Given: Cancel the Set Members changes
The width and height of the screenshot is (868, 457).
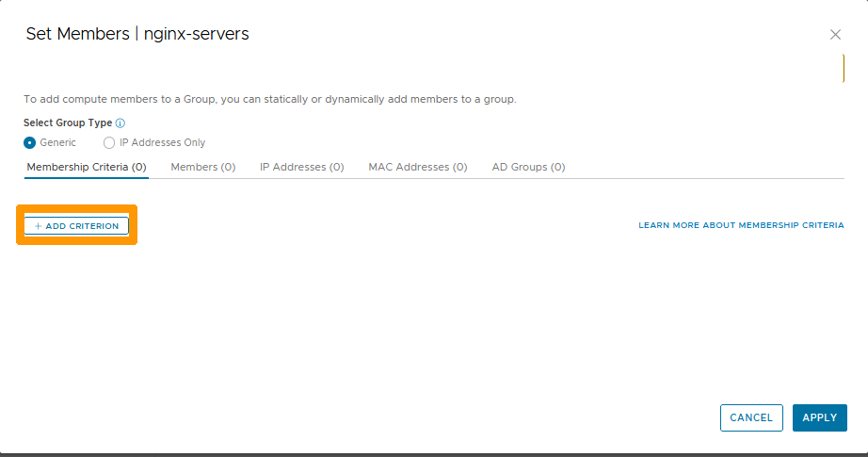Looking at the screenshot, I should point(751,417).
